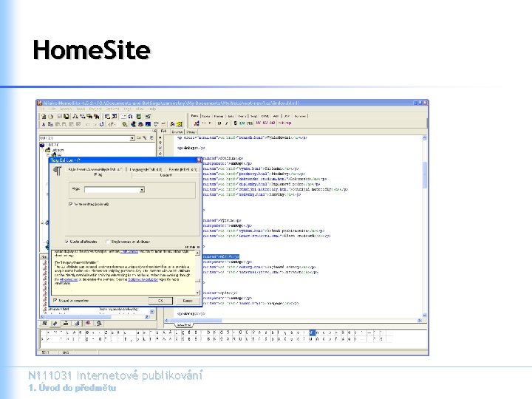Viewport: 532px width, 399px height.
Task: Click the Italic I icon in Fonts quick bar
Action: (x=226, y=123)
